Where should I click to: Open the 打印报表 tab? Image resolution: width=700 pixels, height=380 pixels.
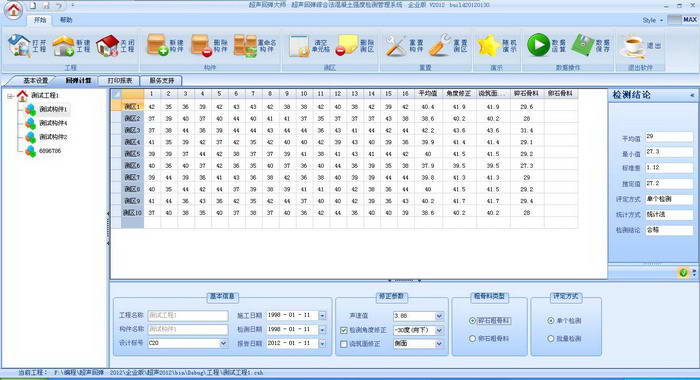click(120, 81)
